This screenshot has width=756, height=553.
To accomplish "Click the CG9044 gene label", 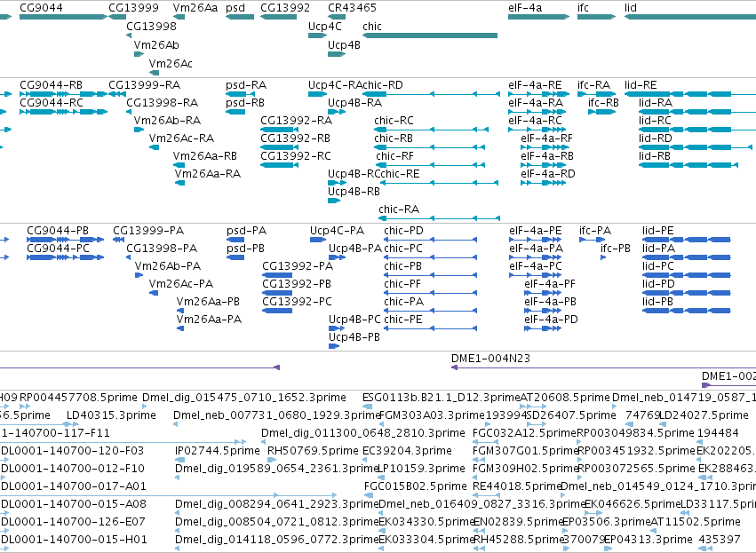I will tap(41, 8).
